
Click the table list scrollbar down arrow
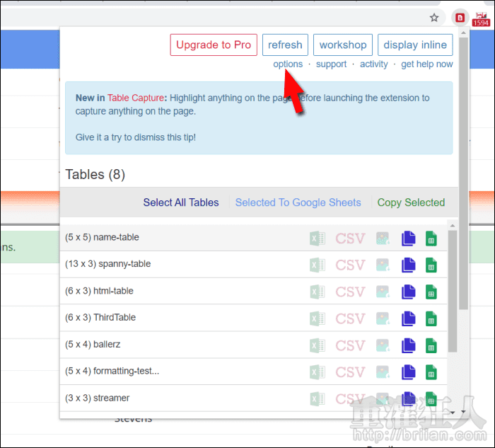click(463, 411)
